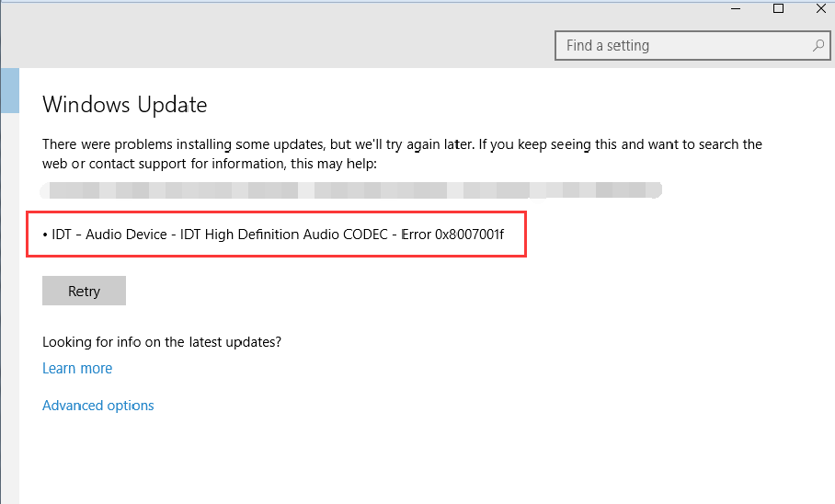Maximize the Settings window
This screenshot has width=835, height=504.
pos(779,8)
